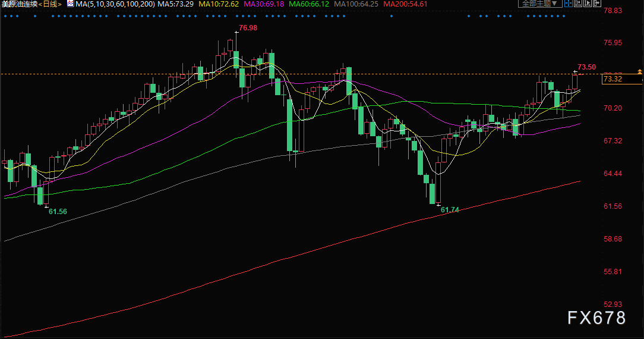Screen dimensions: 644x339
Task: Click the orange double-arrow price marker
Action: (x=639, y=72)
